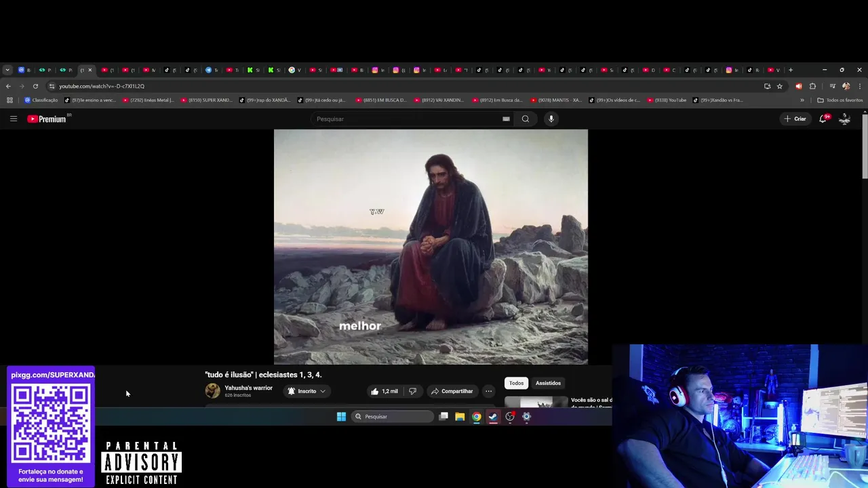Open Steam from the taskbar
Image resolution: width=868 pixels, height=488 pixels.
tap(493, 416)
